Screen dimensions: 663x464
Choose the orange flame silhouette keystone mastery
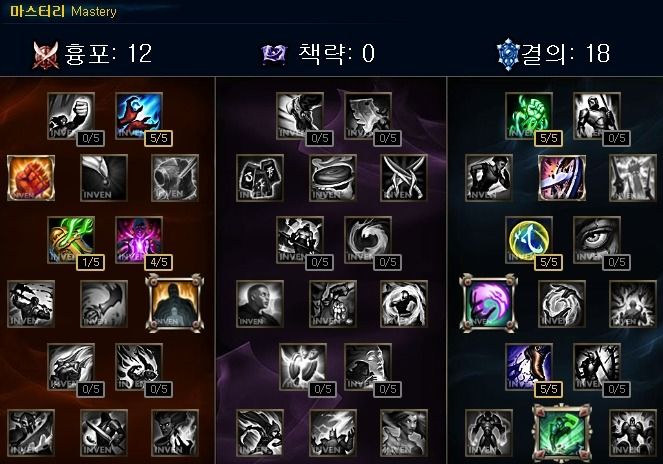(175, 303)
